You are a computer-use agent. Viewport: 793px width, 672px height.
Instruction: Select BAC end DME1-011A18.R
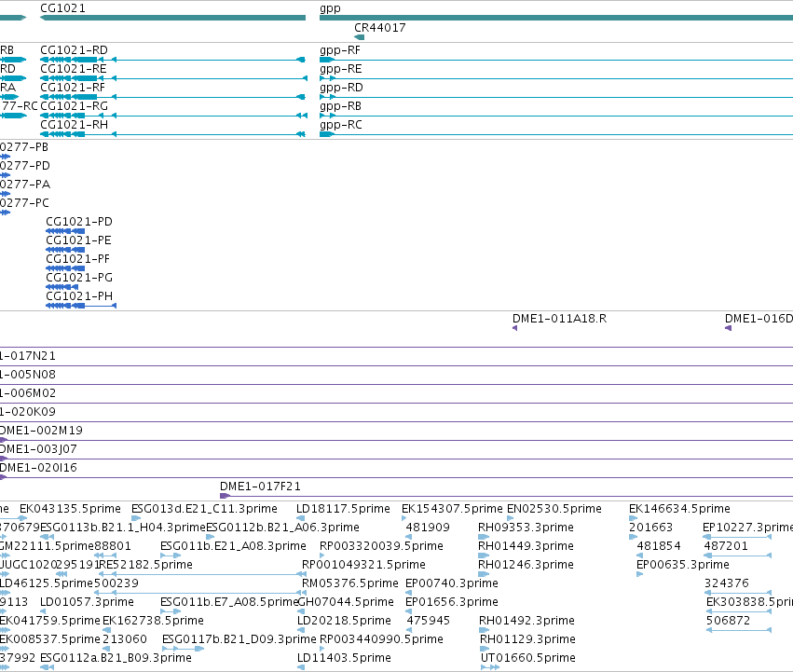click(514, 328)
